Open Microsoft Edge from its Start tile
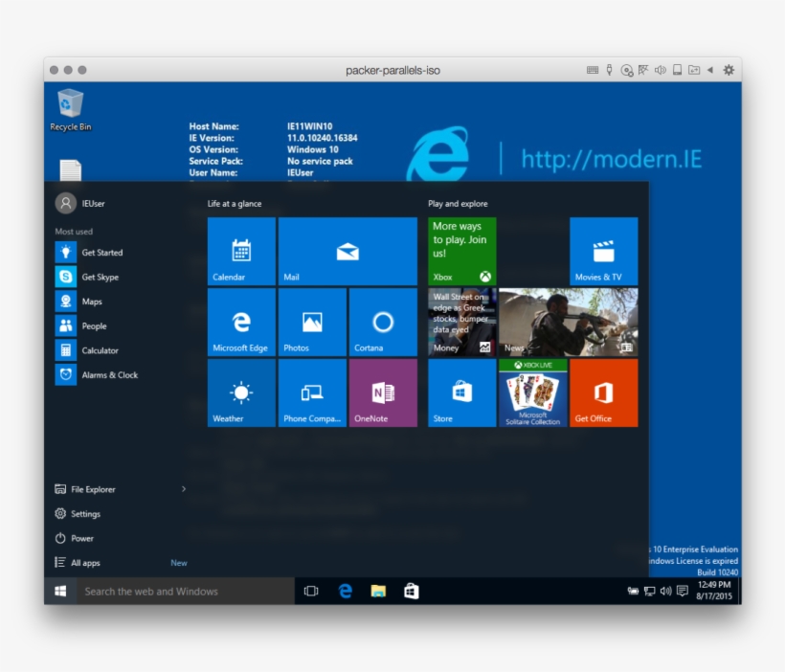The width and height of the screenshot is (785, 672). coord(239,321)
